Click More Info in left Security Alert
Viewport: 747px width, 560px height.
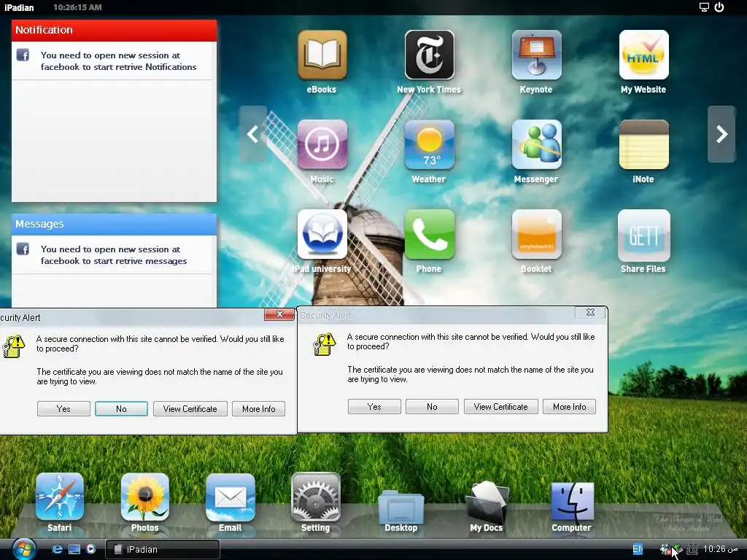(x=259, y=408)
